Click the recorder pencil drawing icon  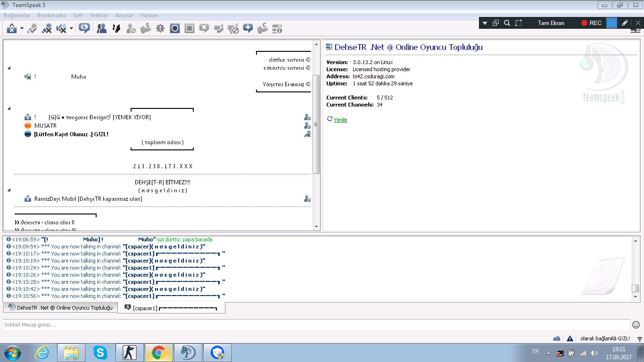tap(625, 23)
